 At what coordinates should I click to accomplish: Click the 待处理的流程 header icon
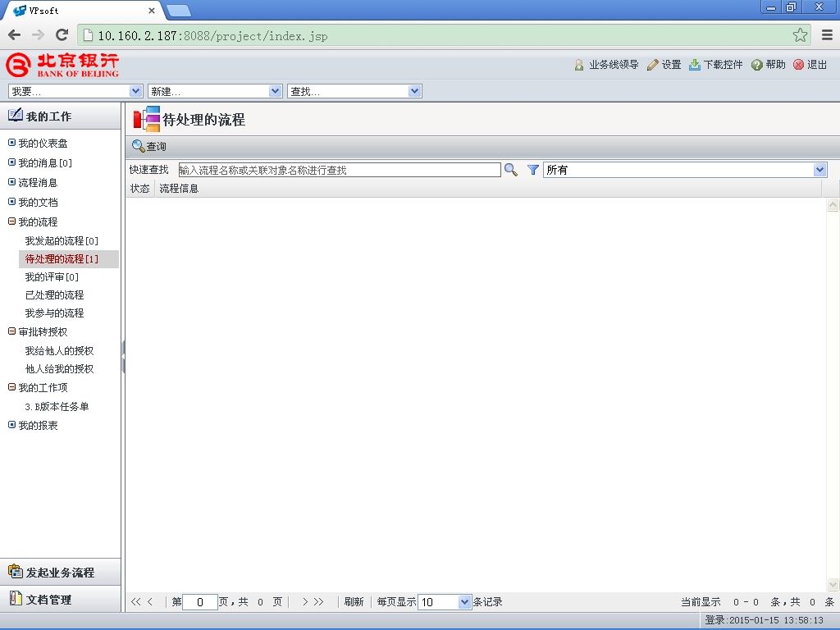(146, 119)
